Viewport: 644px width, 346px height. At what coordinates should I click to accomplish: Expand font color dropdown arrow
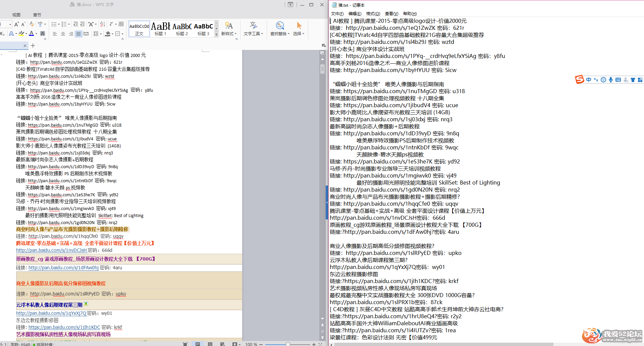tap(36, 34)
